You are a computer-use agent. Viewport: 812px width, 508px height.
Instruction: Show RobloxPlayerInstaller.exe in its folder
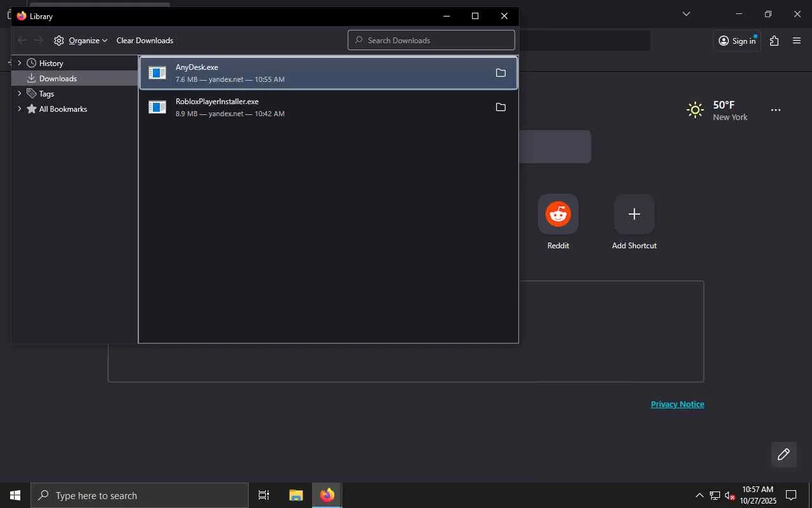tap(501, 107)
